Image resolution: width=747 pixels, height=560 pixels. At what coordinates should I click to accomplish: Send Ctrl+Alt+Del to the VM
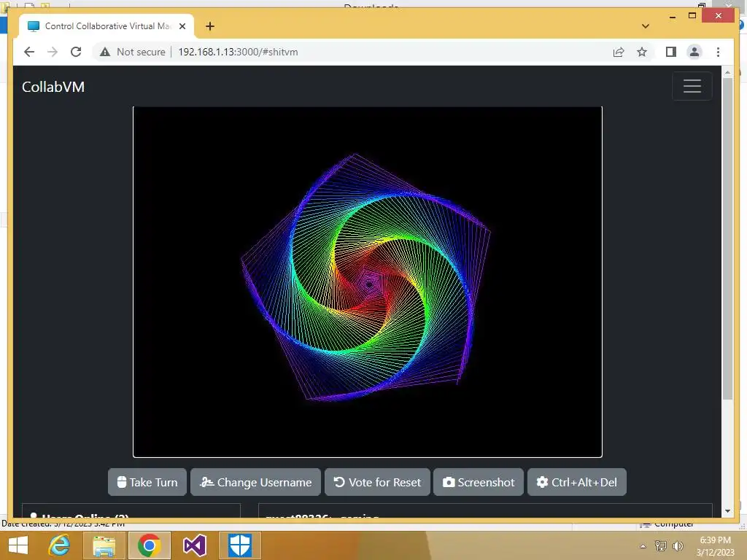[x=576, y=482]
